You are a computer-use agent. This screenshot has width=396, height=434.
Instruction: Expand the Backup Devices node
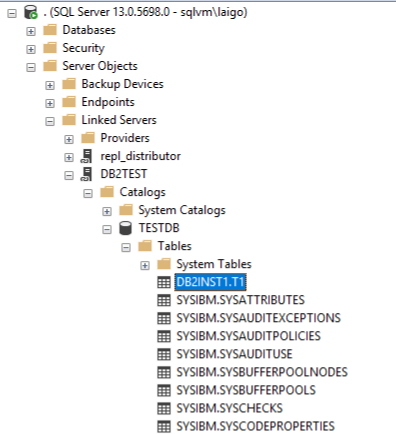coord(50,85)
